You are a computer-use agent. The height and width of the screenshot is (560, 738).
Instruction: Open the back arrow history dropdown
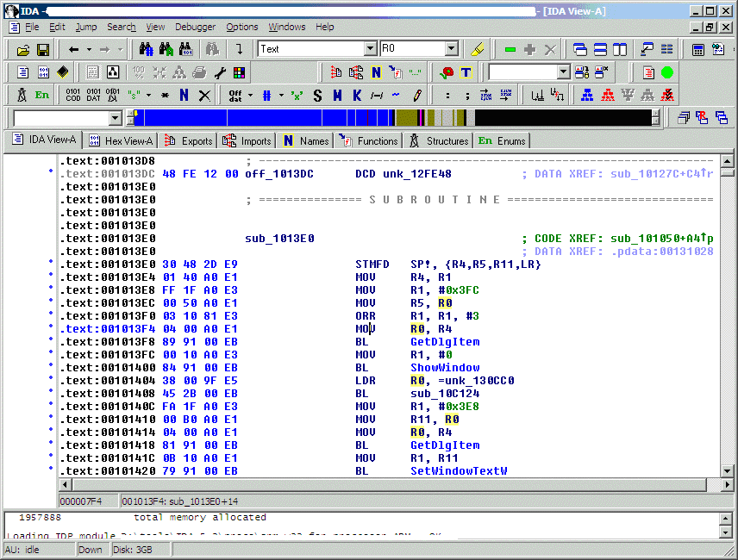88,50
